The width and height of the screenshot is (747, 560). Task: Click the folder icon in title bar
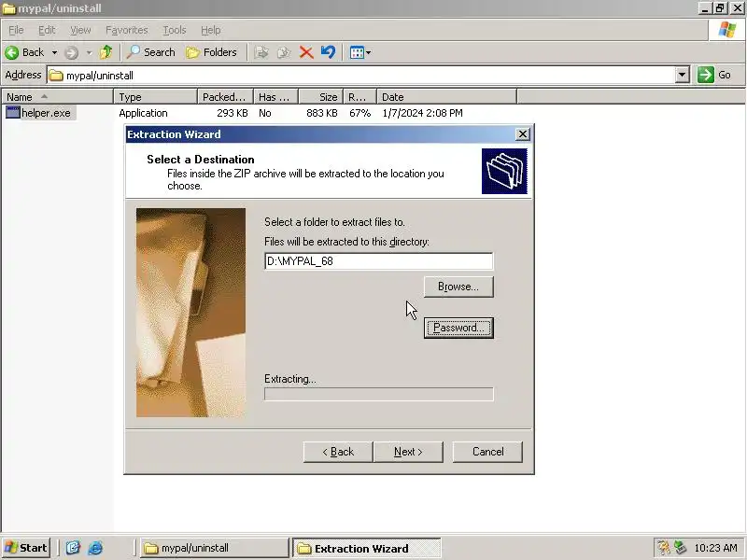tap(9, 8)
